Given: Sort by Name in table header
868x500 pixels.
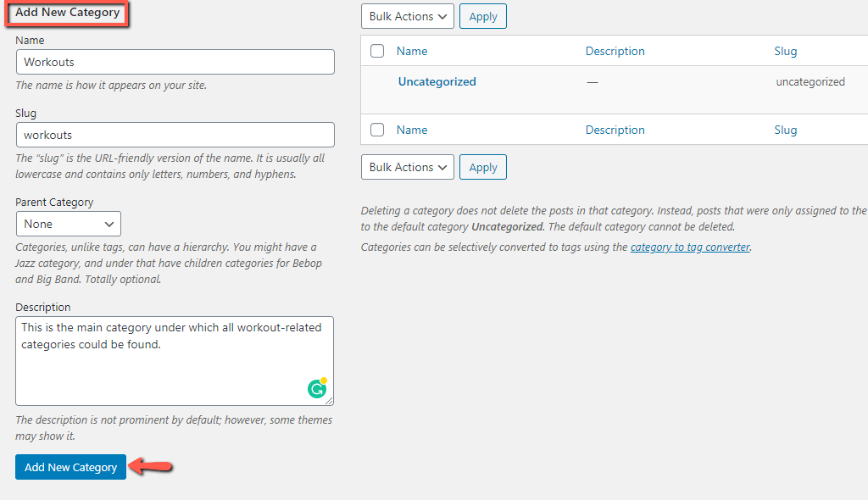Looking at the screenshot, I should 412,51.
